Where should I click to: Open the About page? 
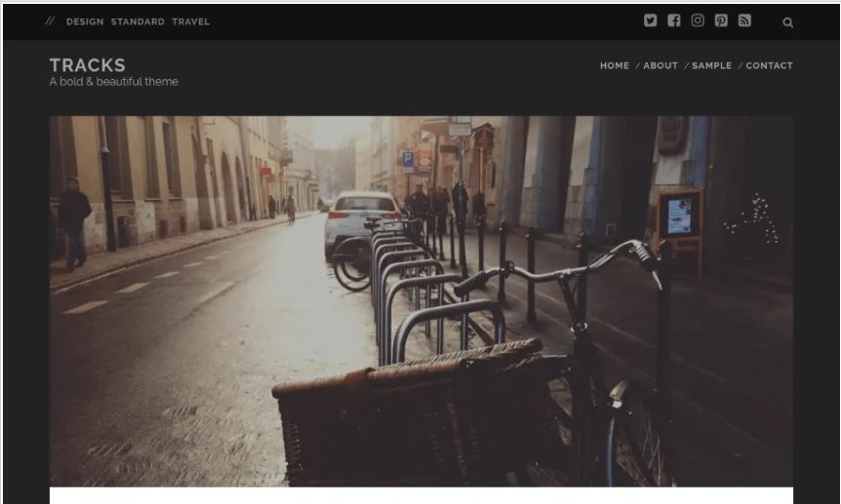point(661,65)
